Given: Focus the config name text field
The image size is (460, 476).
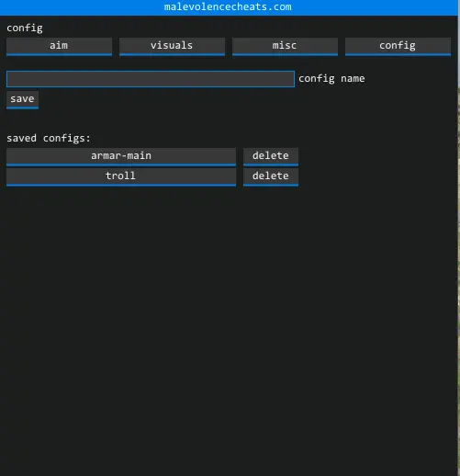Looking at the screenshot, I should click(151, 79).
